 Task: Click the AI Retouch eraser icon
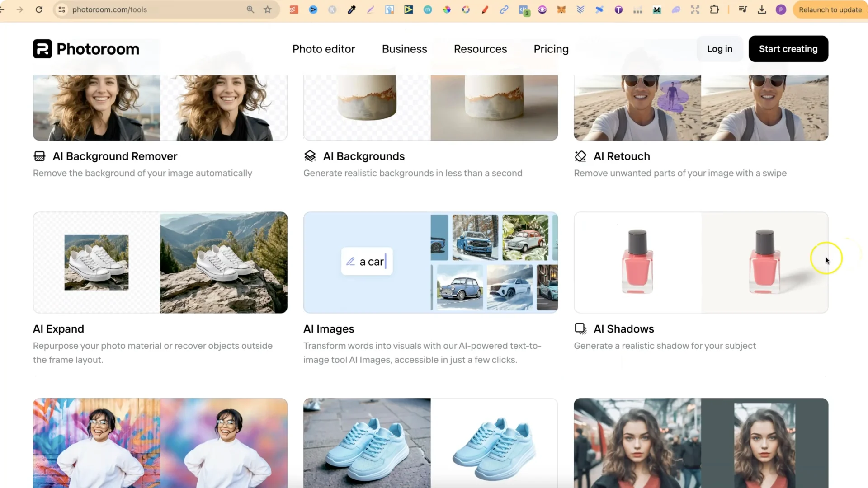click(x=580, y=156)
